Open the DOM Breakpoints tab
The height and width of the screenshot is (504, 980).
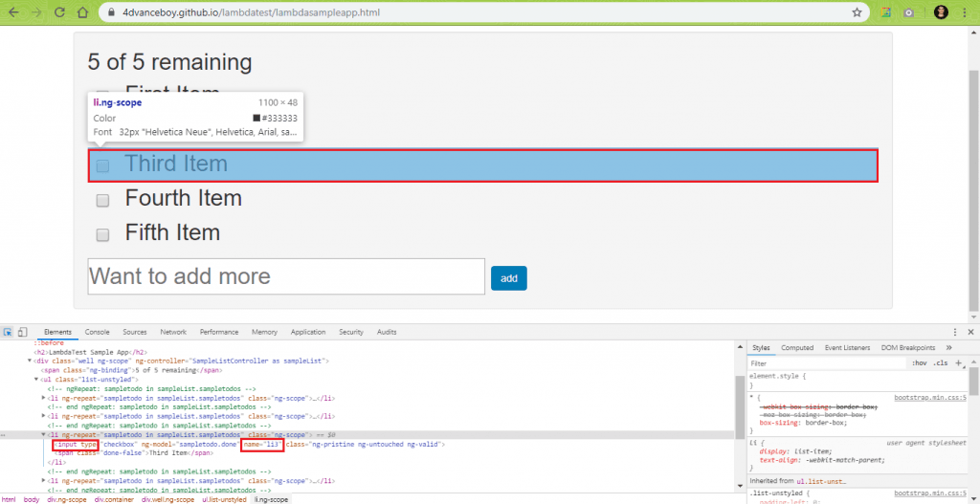pos(908,348)
